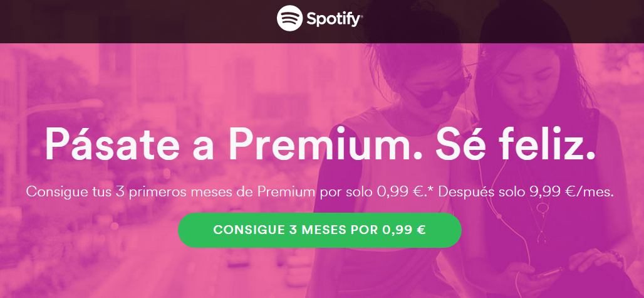Image resolution: width=644 pixels, height=298 pixels.
Task: Click the Spotify wordmark in header
Action: [x=335, y=19]
